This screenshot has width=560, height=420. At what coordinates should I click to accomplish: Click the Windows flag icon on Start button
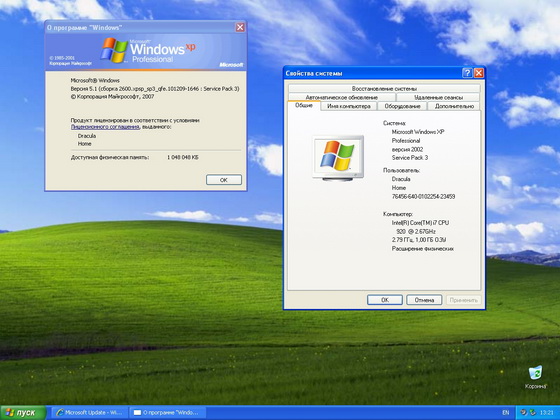pos(10,413)
